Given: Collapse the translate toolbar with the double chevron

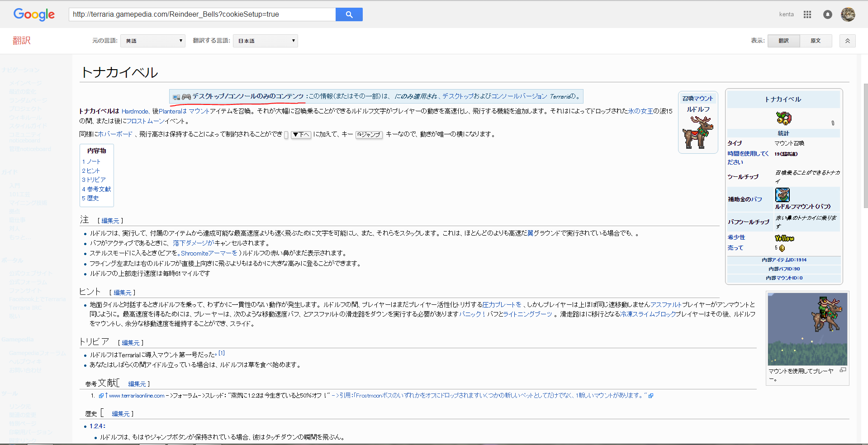Looking at the screenshot, I should 847,41.
